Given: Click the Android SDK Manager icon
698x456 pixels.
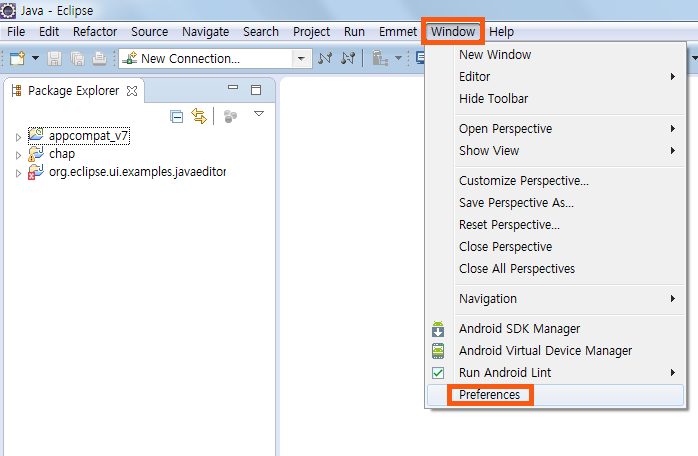Looking at the screenshot, I should (438, 329).
